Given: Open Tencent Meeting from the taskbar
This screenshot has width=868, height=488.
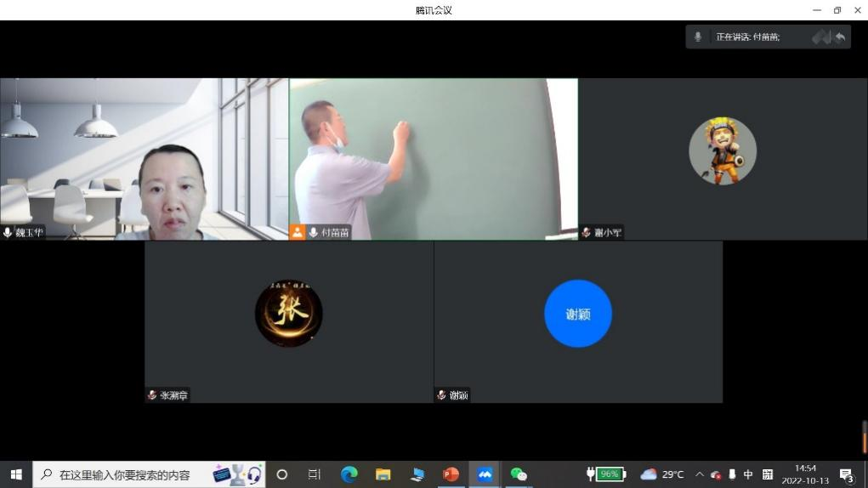Looking at the screenshot, I should [x=485, y=474].
